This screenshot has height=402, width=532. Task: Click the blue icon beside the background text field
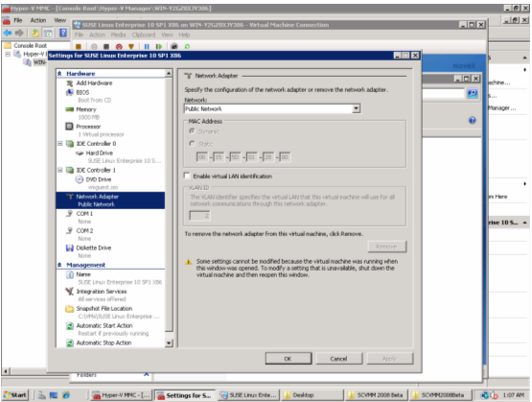(x=473, y=93)
